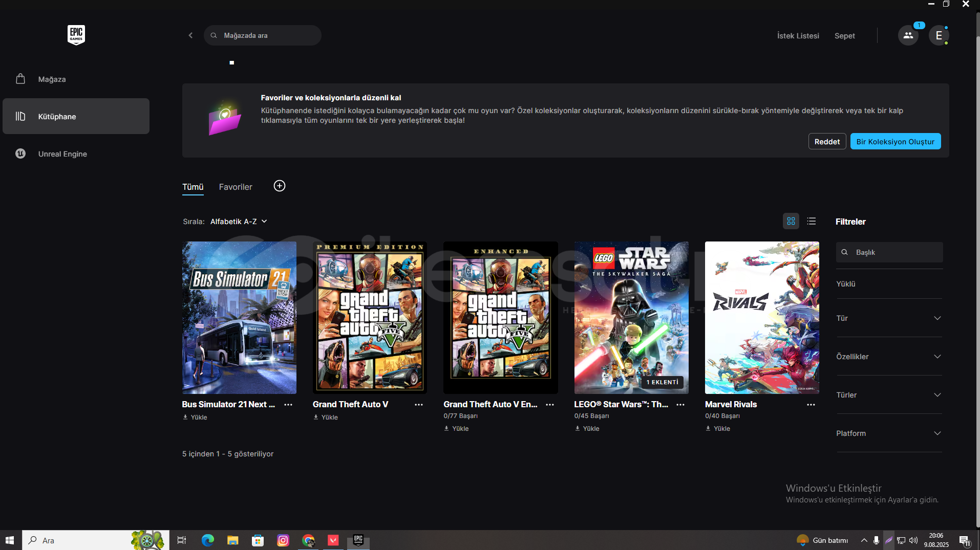Click Bir Koleksiyon Oluştur button
This screenshot has width=980, height=550.
tap(895, 142)
